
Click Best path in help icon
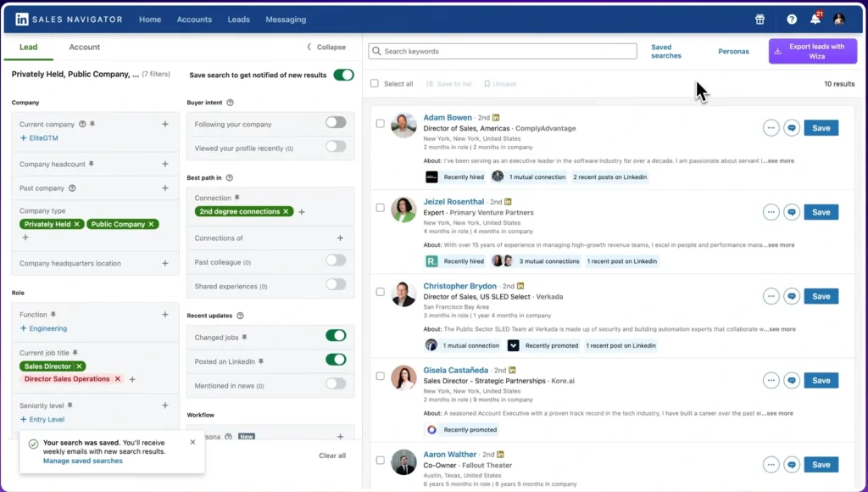(229, 178)
